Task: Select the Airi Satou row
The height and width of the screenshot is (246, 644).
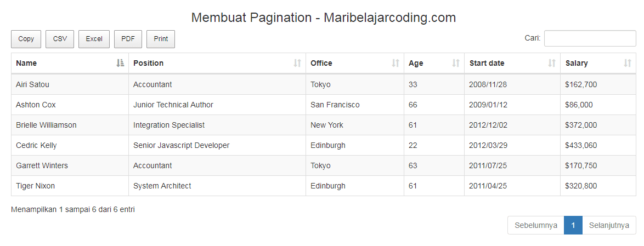Action: coord(324,84)
